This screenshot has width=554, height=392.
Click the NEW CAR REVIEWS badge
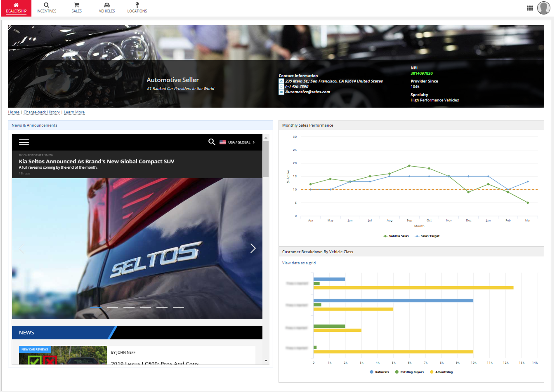tap(35, 349)
